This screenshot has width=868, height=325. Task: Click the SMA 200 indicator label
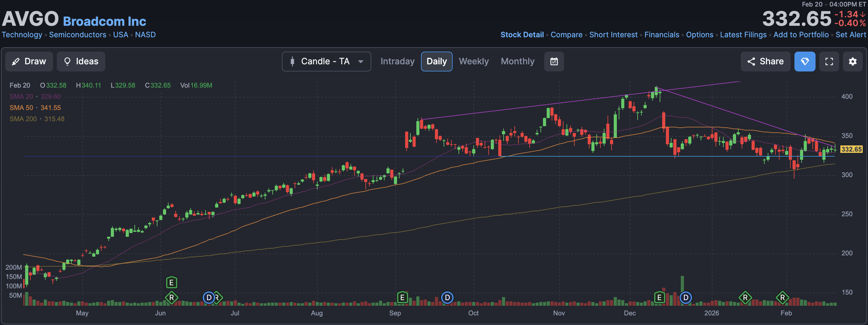tap(23, 119)
